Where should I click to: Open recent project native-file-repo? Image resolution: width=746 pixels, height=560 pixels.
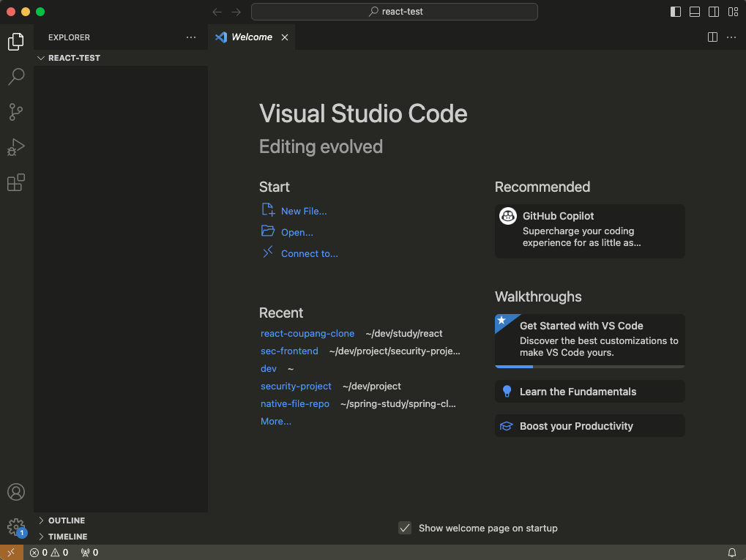click(x=295, y=404)
